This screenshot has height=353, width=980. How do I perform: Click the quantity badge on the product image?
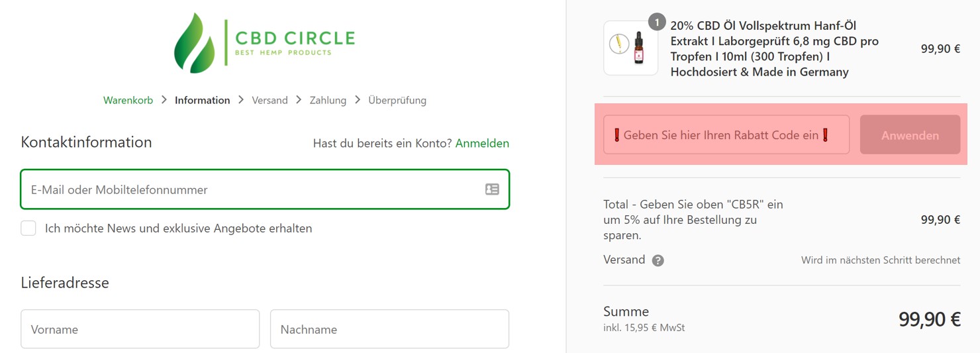pyautogui.click(x=656, y=23)
